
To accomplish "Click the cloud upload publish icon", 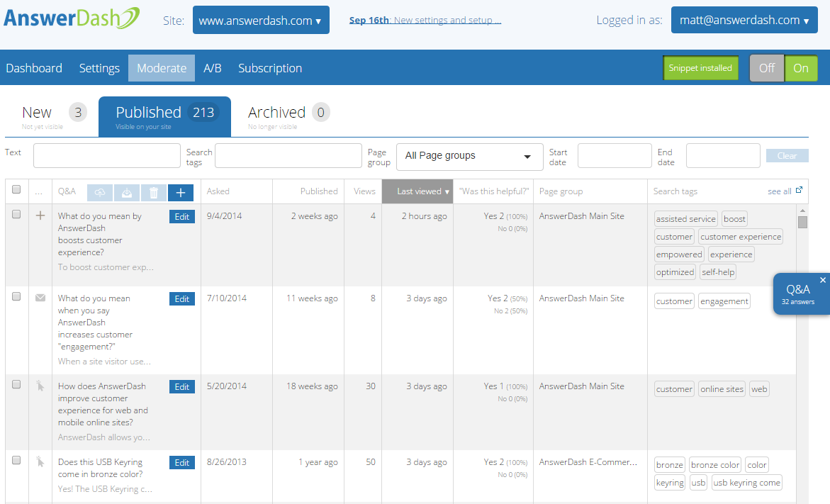I will pos(99,193).
